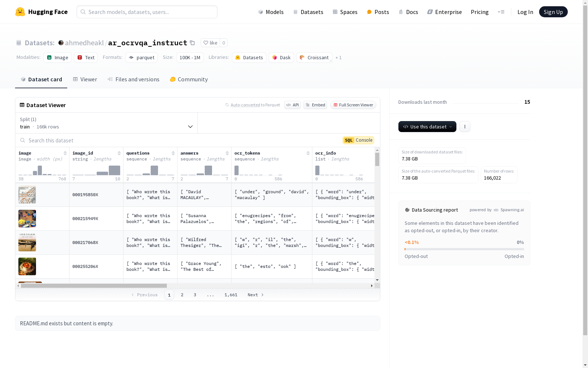Click the Sign Up button
588x368 pixels.
pos(553,12)
